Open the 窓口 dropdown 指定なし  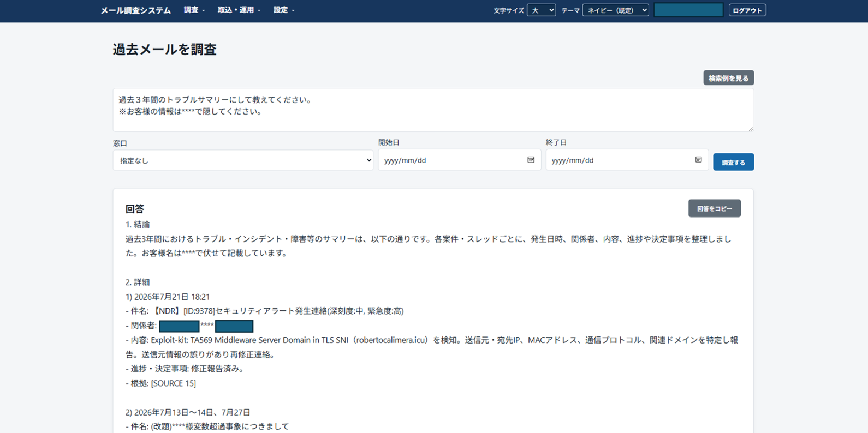(243, 160)
